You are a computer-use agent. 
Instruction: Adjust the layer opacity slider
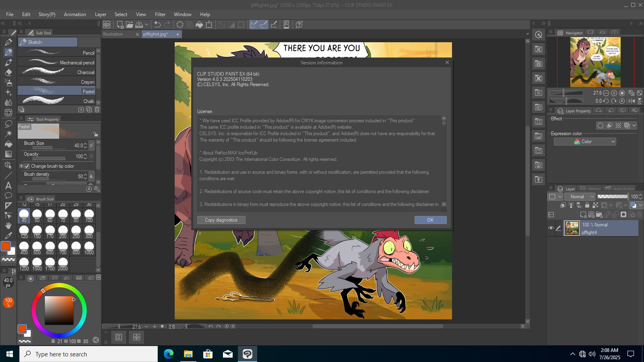pos(613,197)
